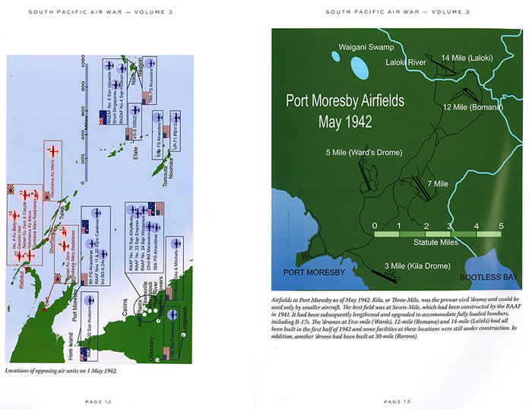This screenshot has height=409, width=532.
Task: Click the black airstrip at 3 Mile Kila Drome
Action: (383, 276)
